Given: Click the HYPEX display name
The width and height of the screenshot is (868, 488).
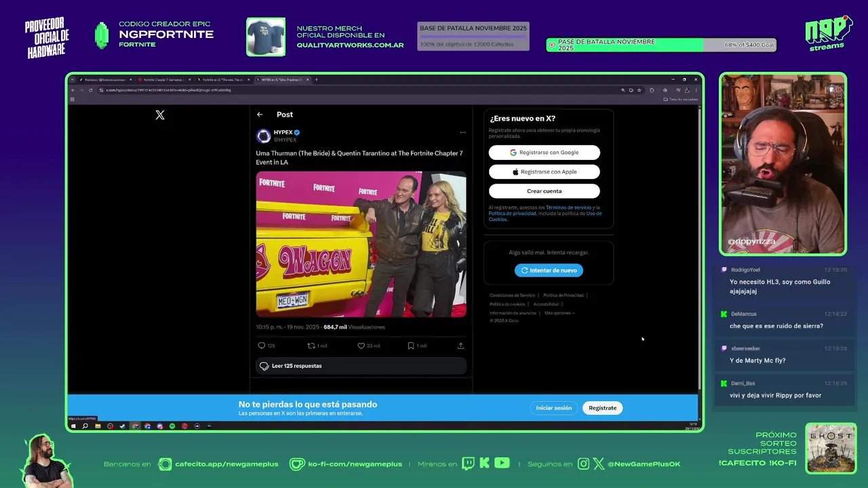Looking at the screenshot, I should pyautogui.click(x=283, y=133).
